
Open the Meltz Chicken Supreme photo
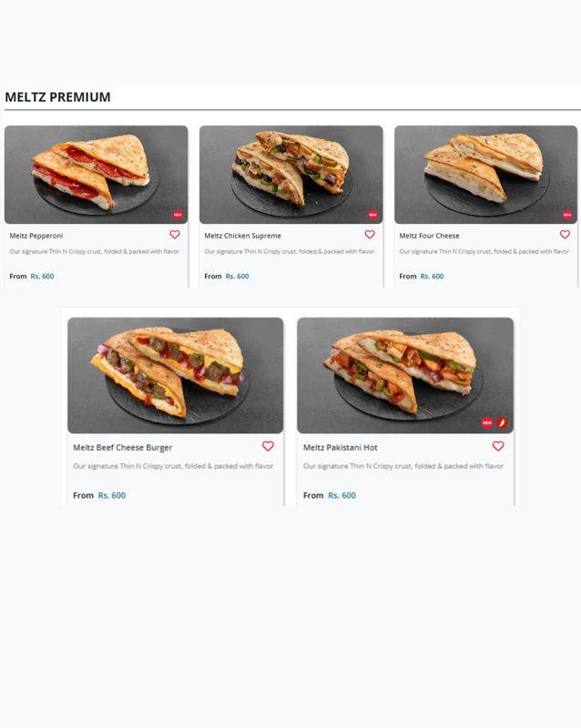tap(291, 175)
